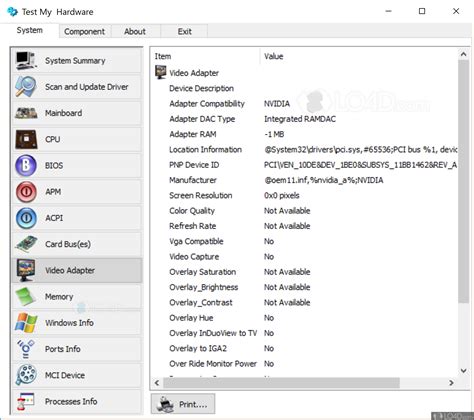
Task: Minimize the Test My Hardware window
Action: (x=388, y=11)
